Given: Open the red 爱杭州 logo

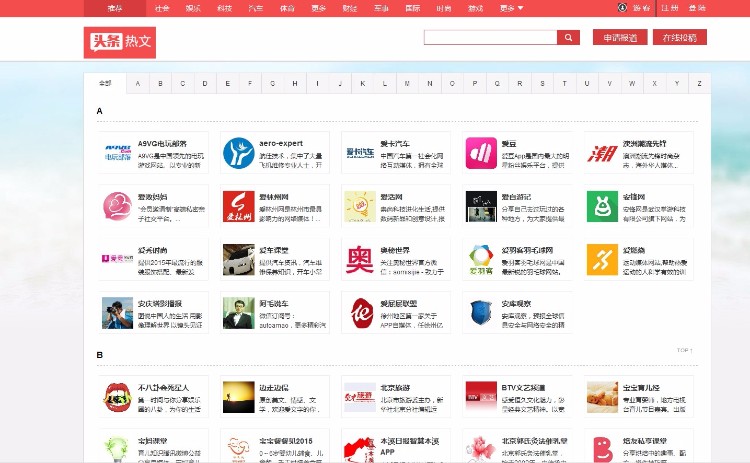Looking at the screenshot, I should 239,206.
